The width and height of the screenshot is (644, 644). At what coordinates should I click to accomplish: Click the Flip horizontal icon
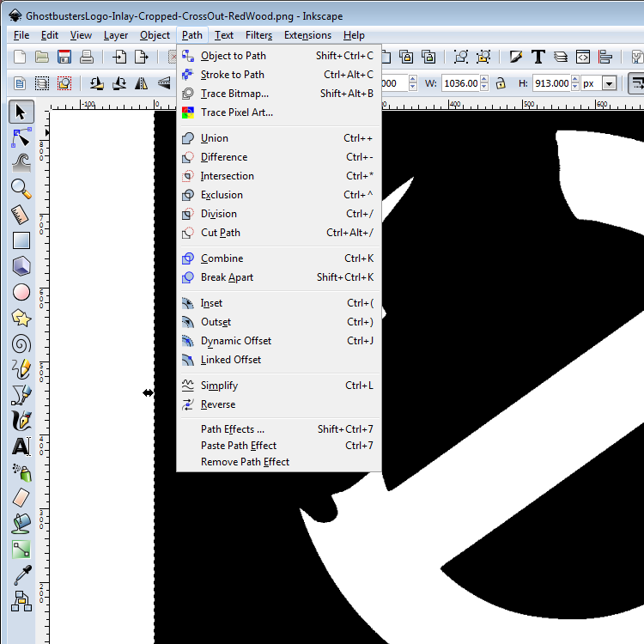pyautogui.click(x=142, y=83)
